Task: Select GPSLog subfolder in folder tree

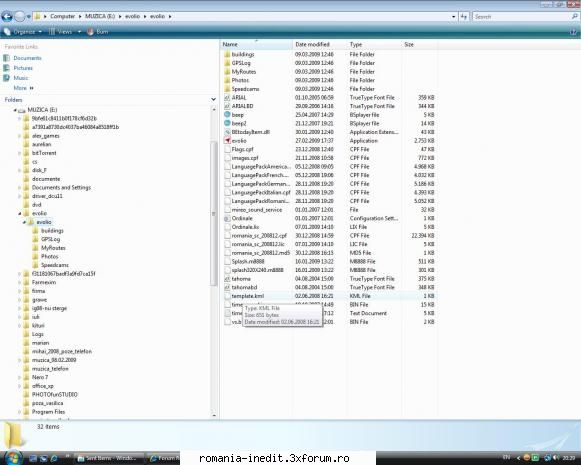Action: (x=50, y=239)
